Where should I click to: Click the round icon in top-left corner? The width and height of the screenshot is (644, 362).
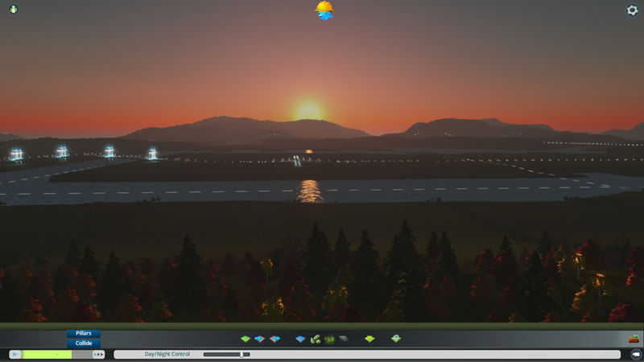[13, 10]
